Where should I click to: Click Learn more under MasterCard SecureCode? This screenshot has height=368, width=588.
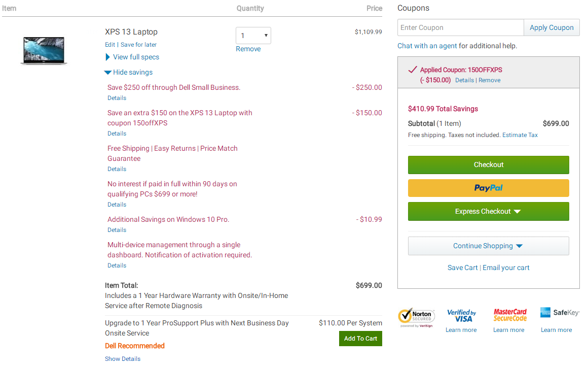tap(508, 330)
